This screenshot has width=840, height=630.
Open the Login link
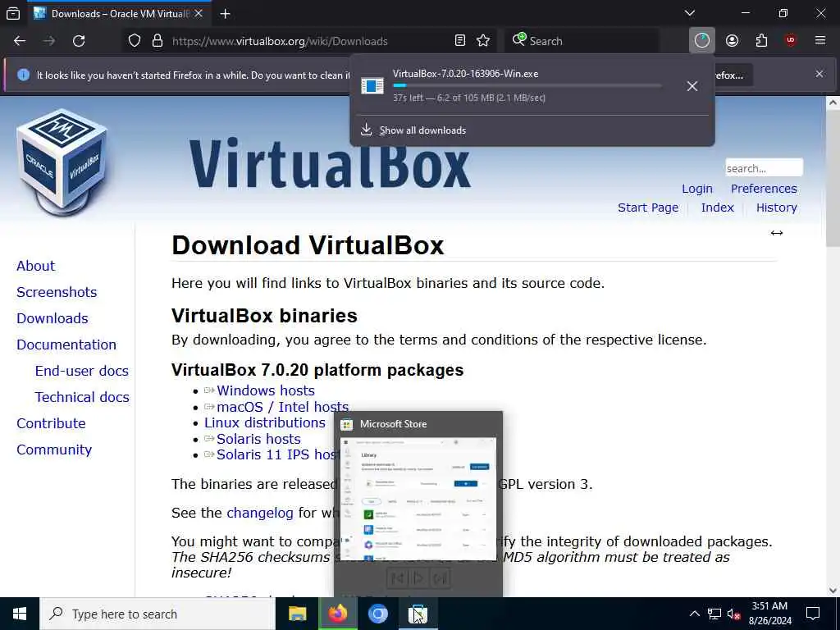coord(697,189)
